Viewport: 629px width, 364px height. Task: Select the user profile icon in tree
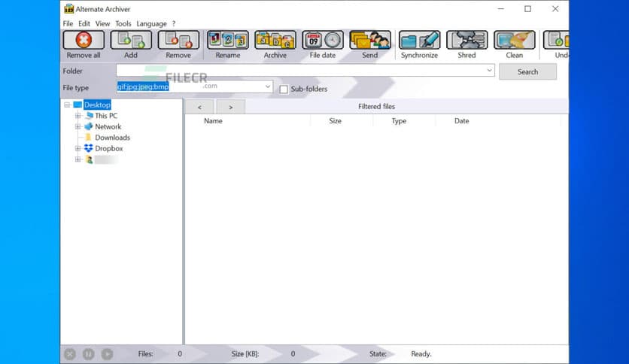click(x=90, y=159)
